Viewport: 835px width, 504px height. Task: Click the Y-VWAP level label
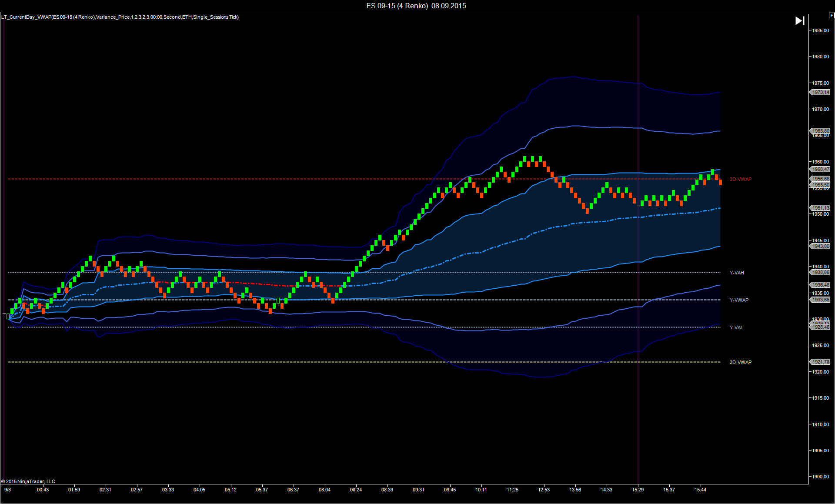(x=738, y=300)
